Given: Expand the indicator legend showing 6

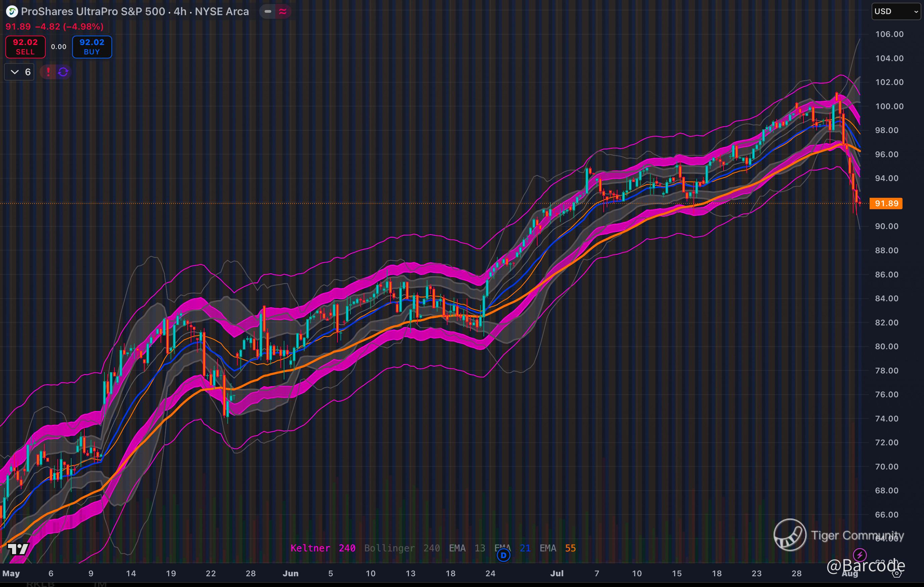Looking at the screenshot, I should pyautogui.click(x=19, y=72).
